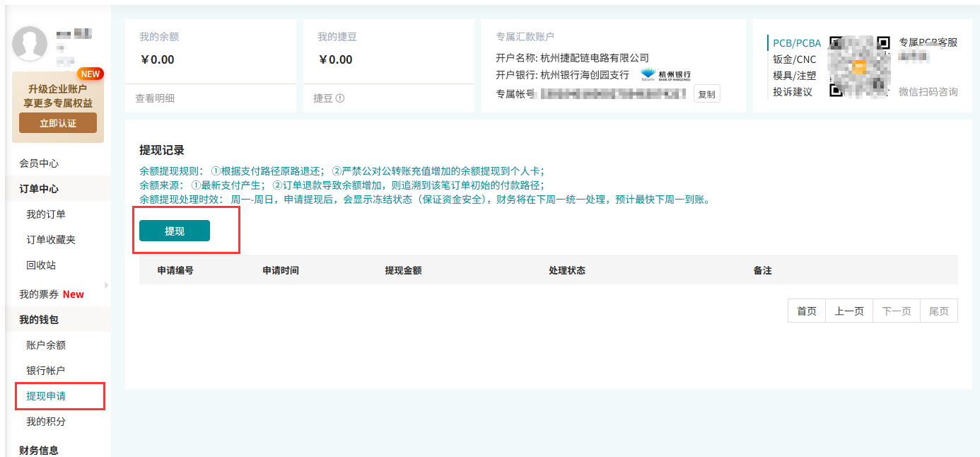Go to 首页 in the pagination

pos(807,311)
